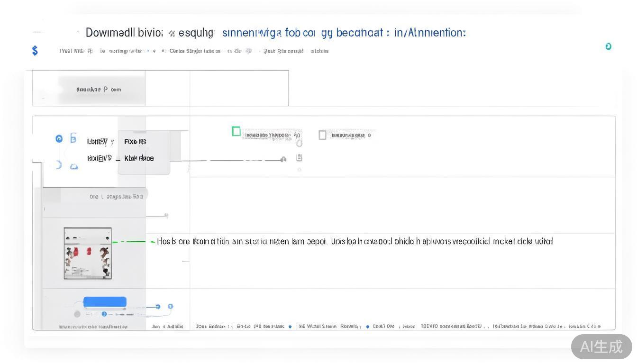Image resolution: width=637 pixels, height=364 pixels.
Task: Click the slider handle on the horizontal line
Action: coord(283,160)
